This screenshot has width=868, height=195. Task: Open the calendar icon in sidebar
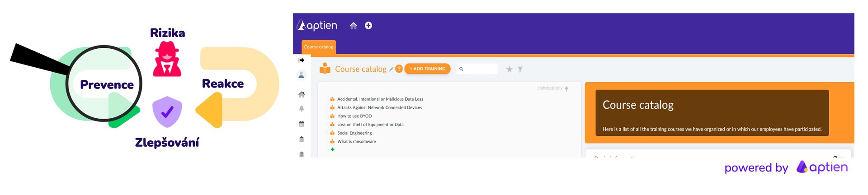click(x=302, y=124)
